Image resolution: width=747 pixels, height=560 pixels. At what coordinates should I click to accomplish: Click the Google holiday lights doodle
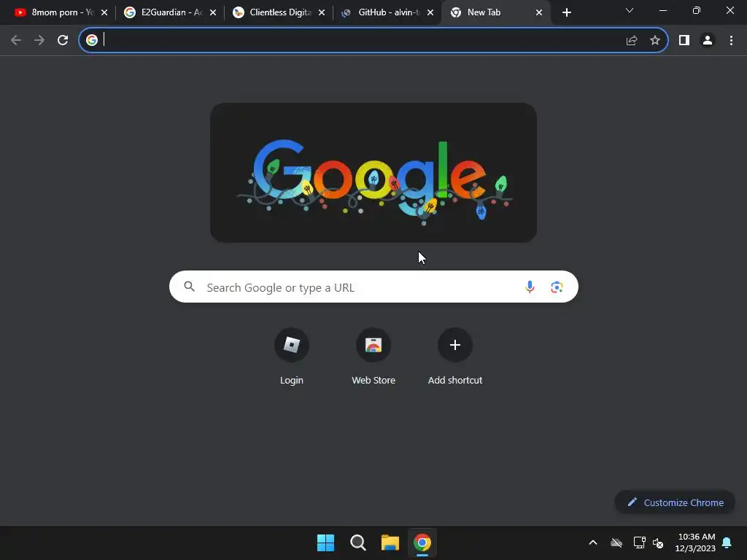(x=373, y=173)
